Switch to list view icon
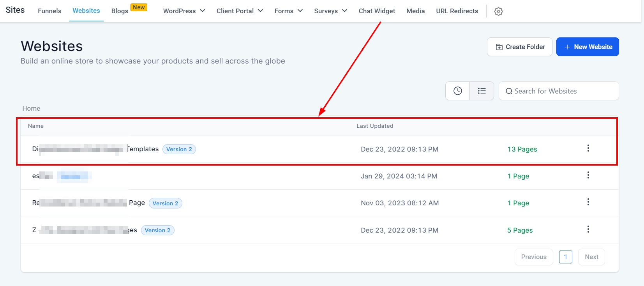Screen dimensions: 644x286 (482, 91)
